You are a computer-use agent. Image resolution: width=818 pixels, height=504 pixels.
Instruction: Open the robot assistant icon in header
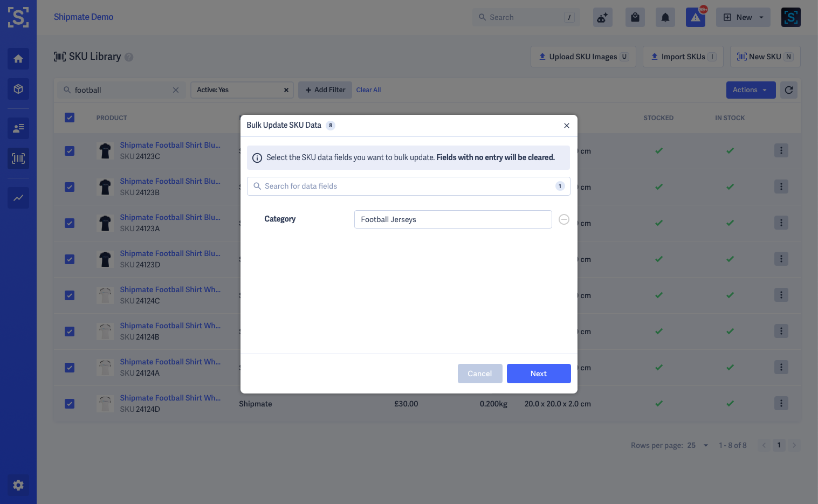point(603,17)
